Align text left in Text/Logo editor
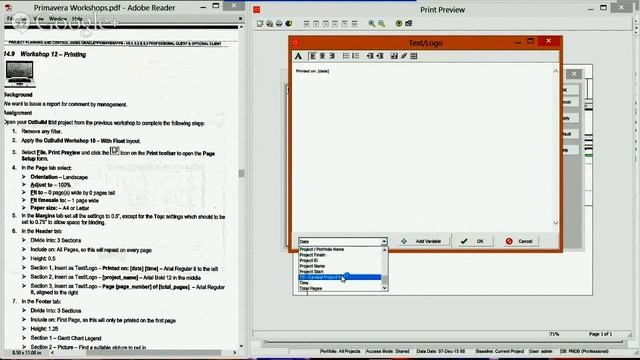 coord(313,56)
